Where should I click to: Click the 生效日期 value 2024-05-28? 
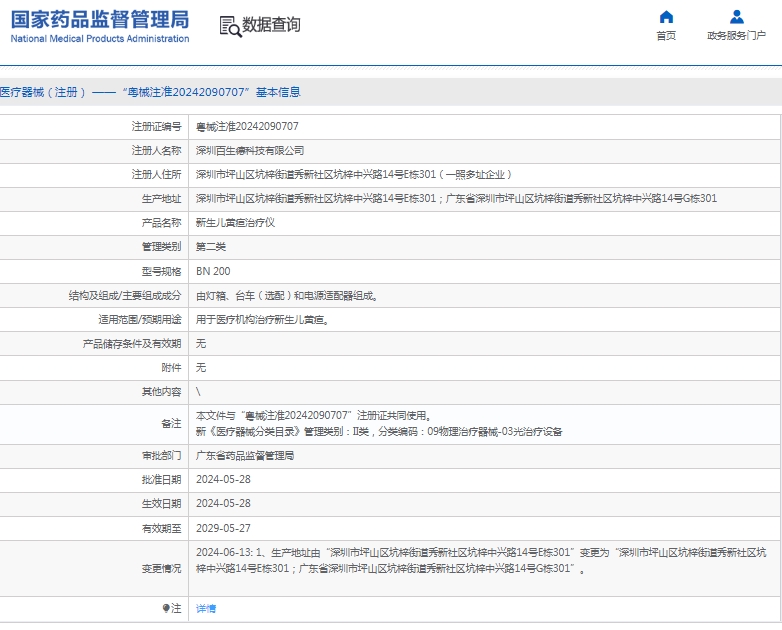(x=223, y=503)
